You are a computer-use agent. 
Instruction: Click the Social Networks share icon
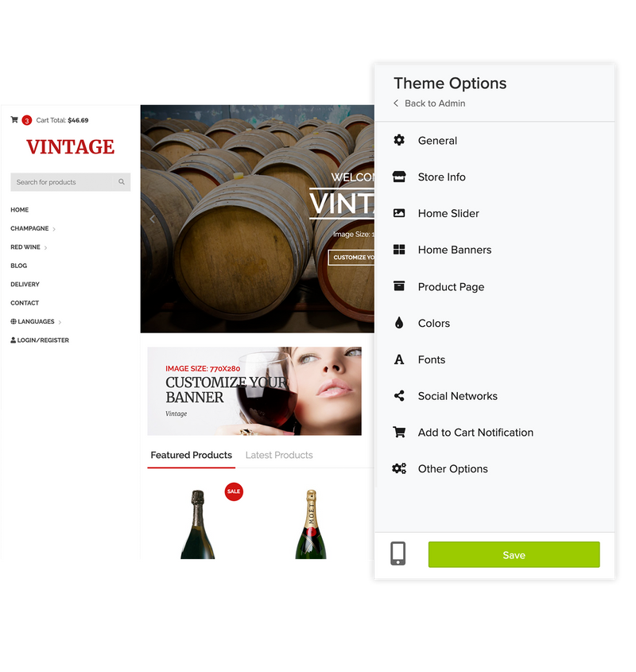click(399, 395)
